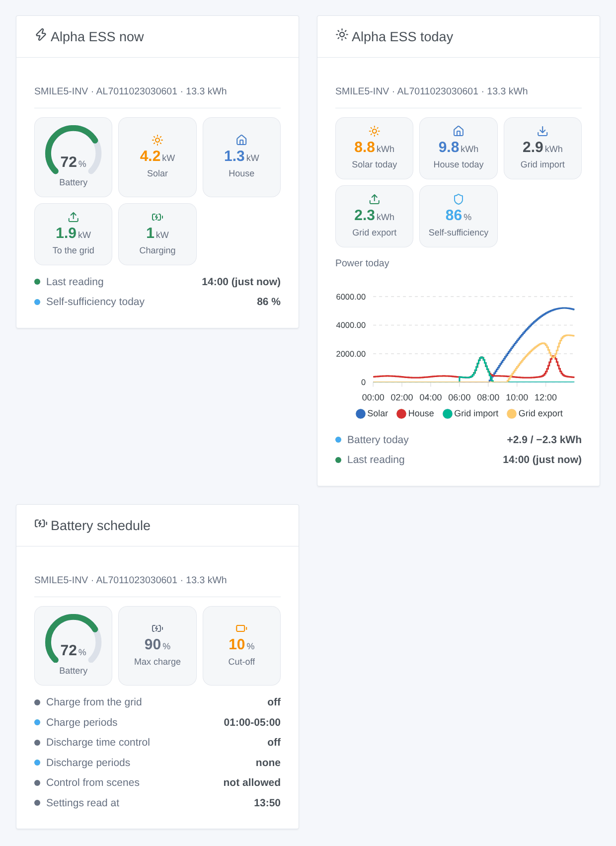616x846 pixels.
Task: Click the Last reading row in Alpha ESS today
Action: [459, 460]
